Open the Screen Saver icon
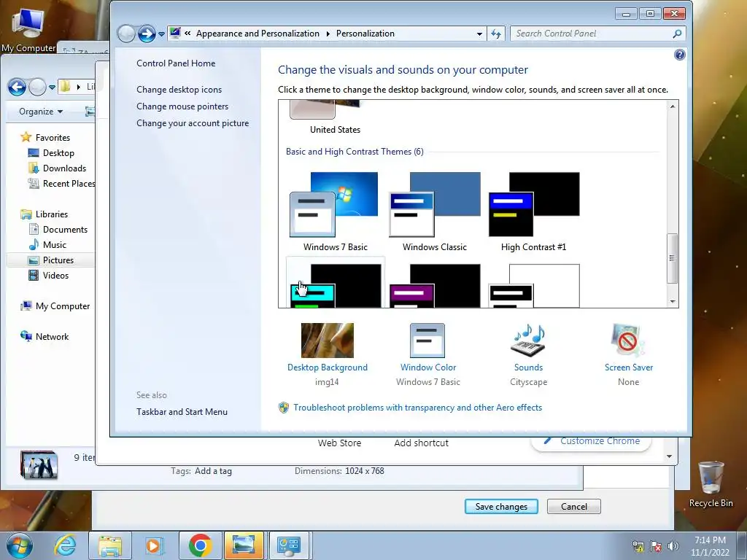Screen dimensions: 747x560 pyautogui.click(x=628, y=340)
